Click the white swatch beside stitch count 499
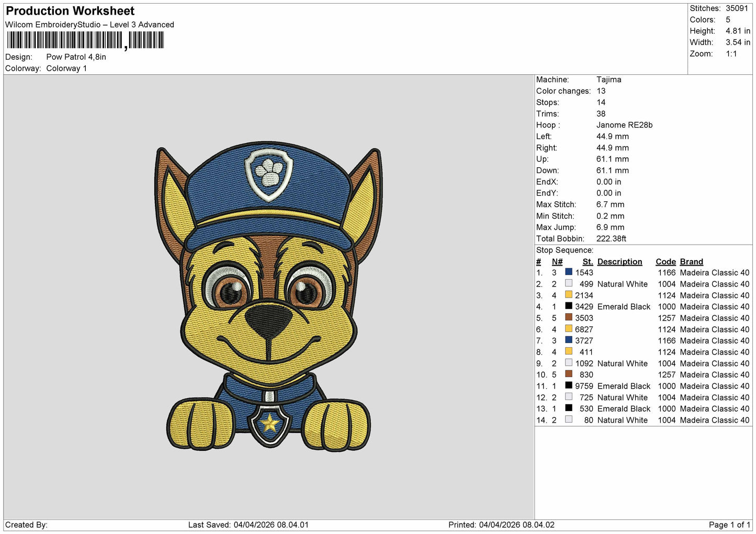 coord(569,283)
